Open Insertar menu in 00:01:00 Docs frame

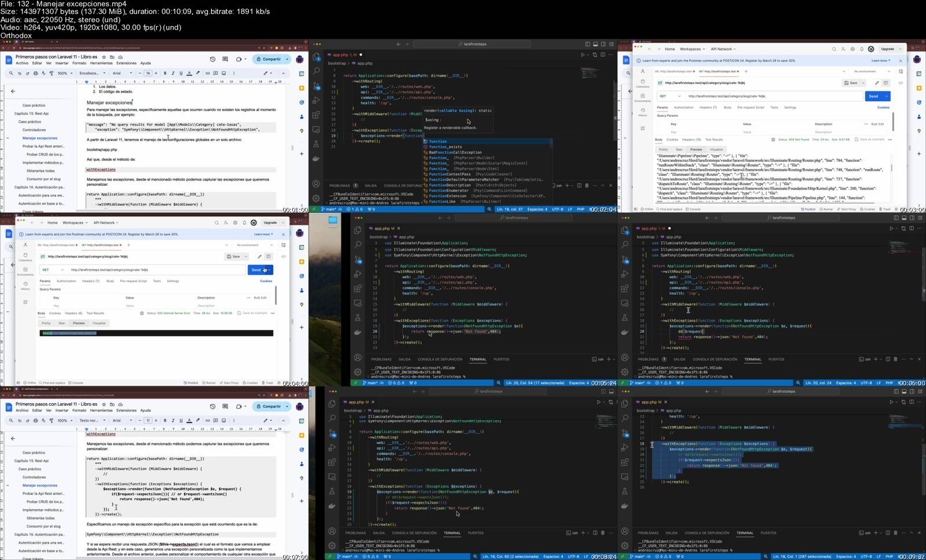tap(61, 63)
